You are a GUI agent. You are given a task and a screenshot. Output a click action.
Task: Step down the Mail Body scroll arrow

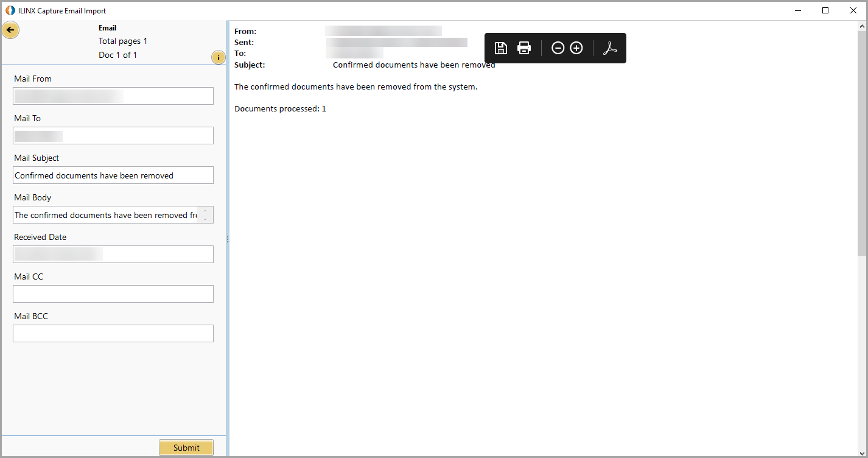pos(206,219)
